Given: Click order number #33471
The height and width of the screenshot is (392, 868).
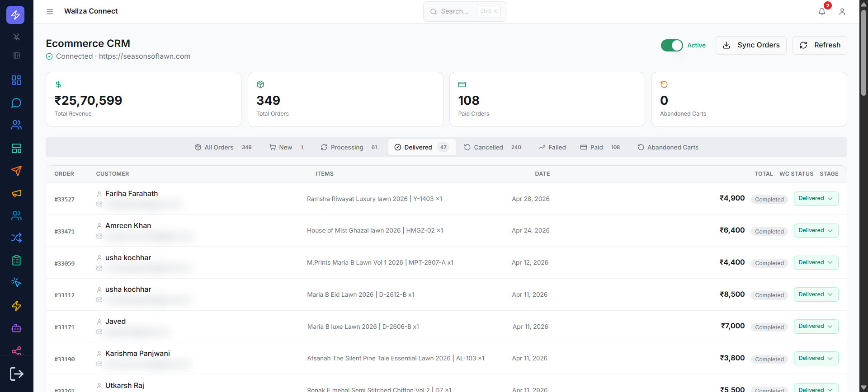Looking at the screenshot, I should coord(65,231).
